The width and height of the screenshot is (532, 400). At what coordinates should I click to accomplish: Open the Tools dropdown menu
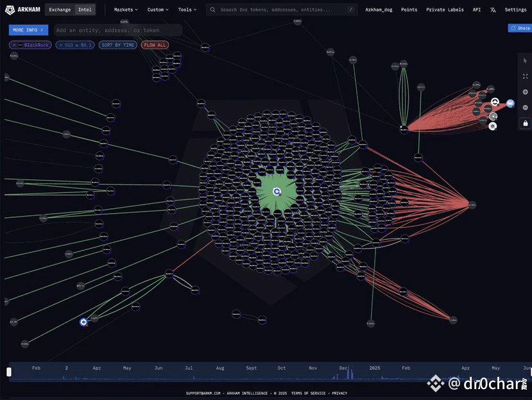187,10
